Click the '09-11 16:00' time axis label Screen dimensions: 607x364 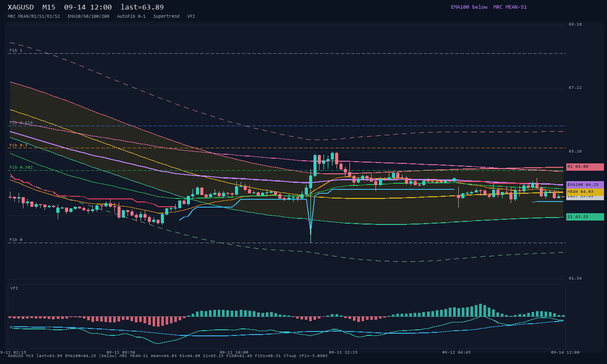pos(234,353)
